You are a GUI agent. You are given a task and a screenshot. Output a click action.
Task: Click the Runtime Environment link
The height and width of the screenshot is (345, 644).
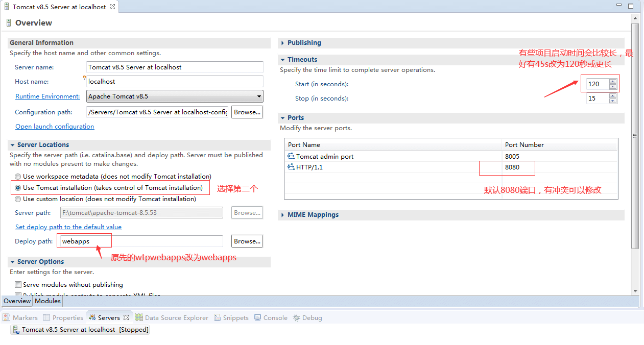click(47, 96)
